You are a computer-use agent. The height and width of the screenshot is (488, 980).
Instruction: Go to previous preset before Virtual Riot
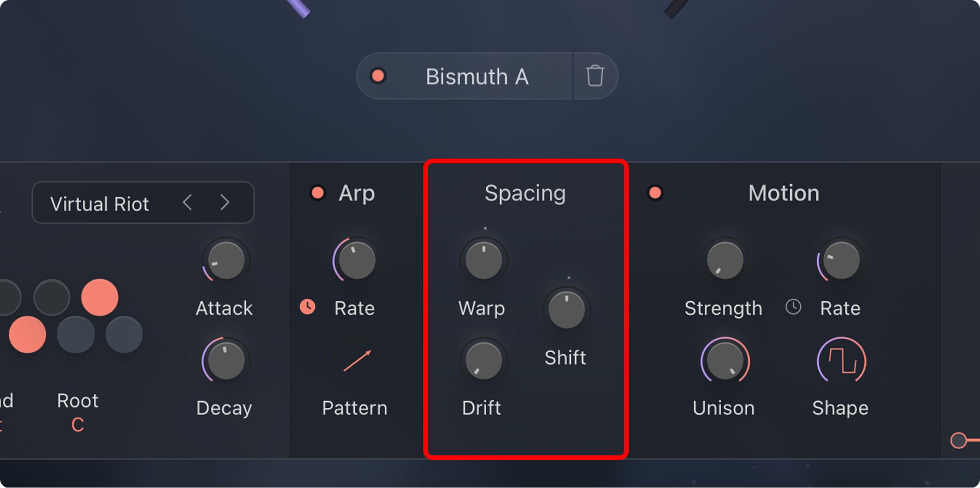187,202
